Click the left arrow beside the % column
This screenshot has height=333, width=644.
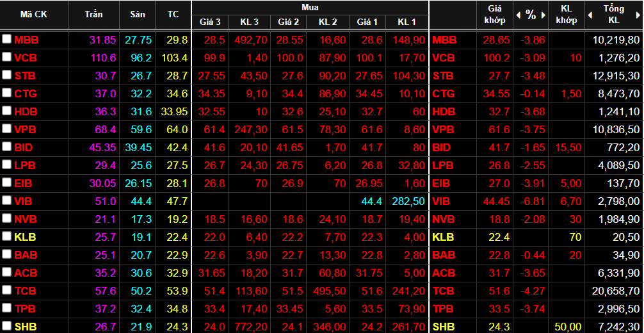point(517,15)
